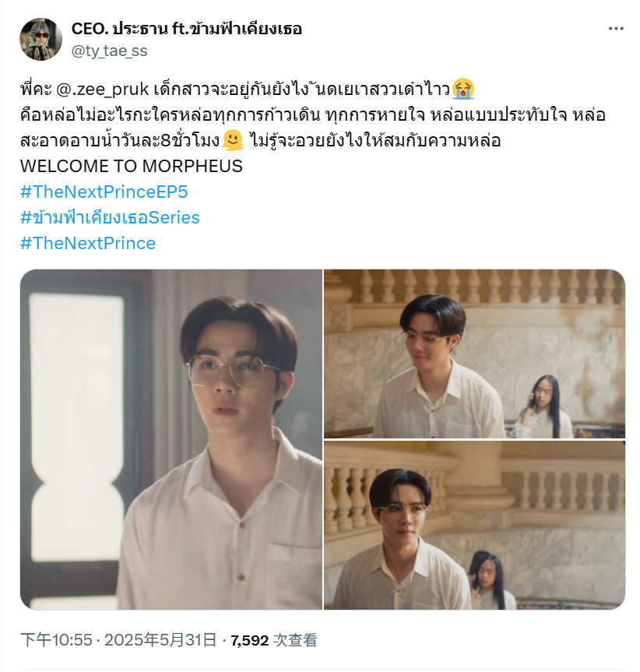The height and width of the screenshot is (672, 640).
Task: Click the author's profile avatar picture
Action: tap(40, 39)
